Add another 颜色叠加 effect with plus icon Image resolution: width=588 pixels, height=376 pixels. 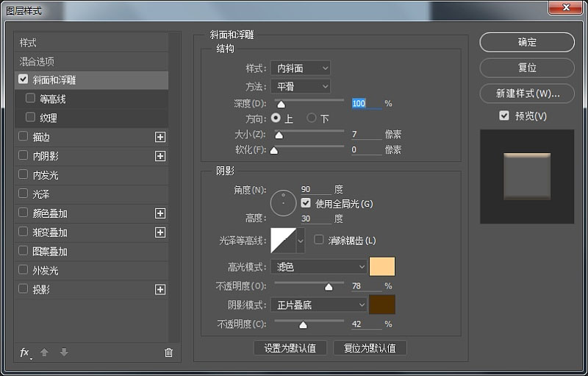160,213
